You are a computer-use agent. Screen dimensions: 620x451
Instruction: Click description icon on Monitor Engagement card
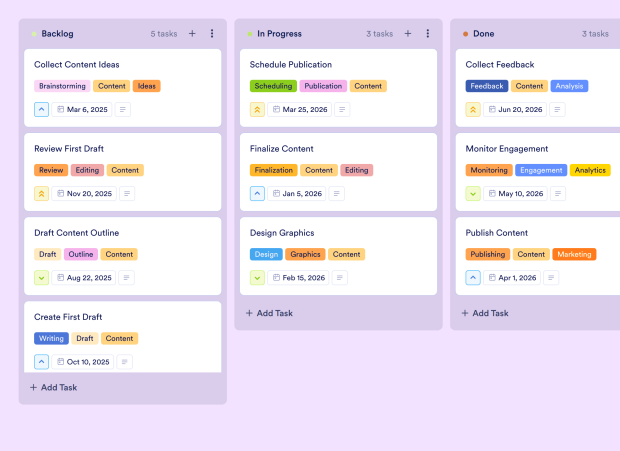(558, 194)
